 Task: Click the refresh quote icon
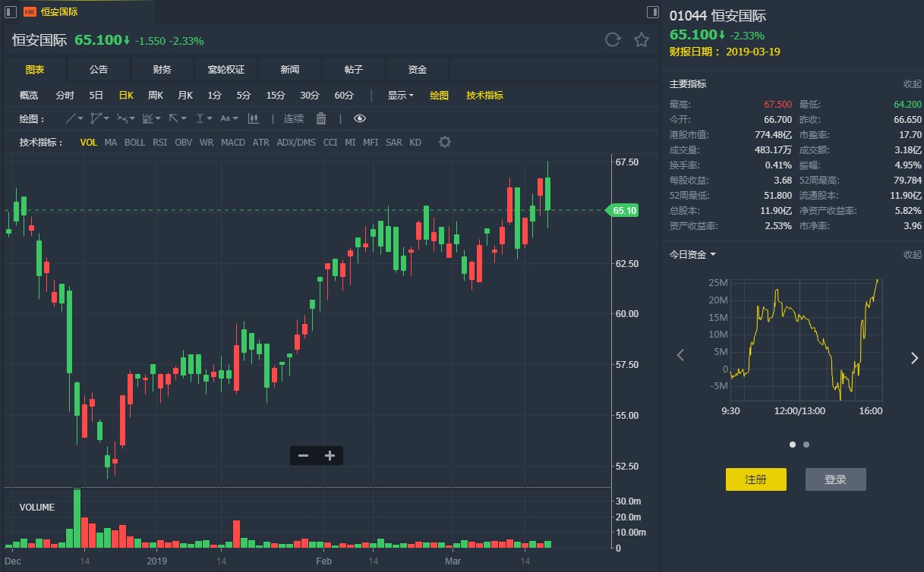(x=613, y=40)
